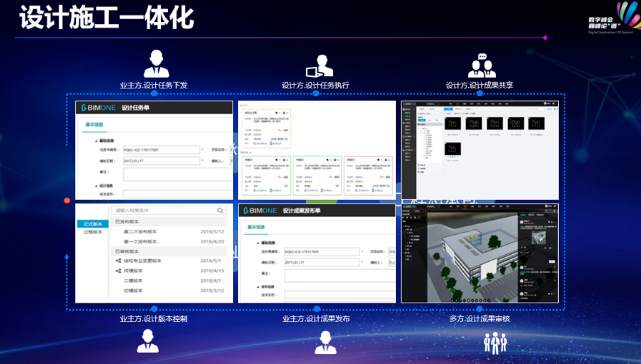The width and height of the screenshot is (641, 364).
Task: Click the 编制日期 field in 设计任务单
Action: 161,161
